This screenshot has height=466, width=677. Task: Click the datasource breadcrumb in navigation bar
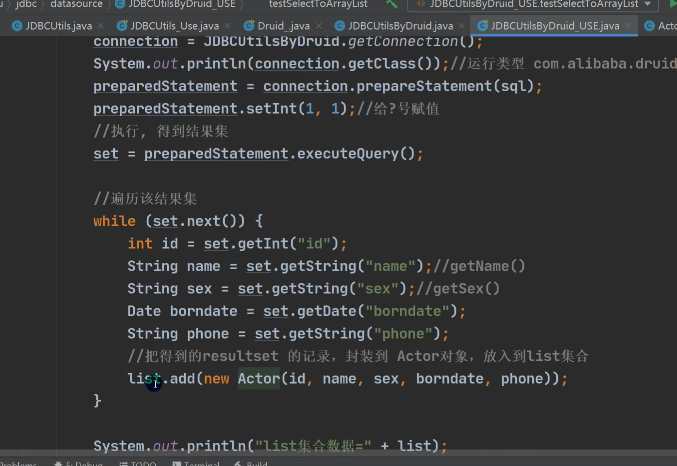coord(76,4)
